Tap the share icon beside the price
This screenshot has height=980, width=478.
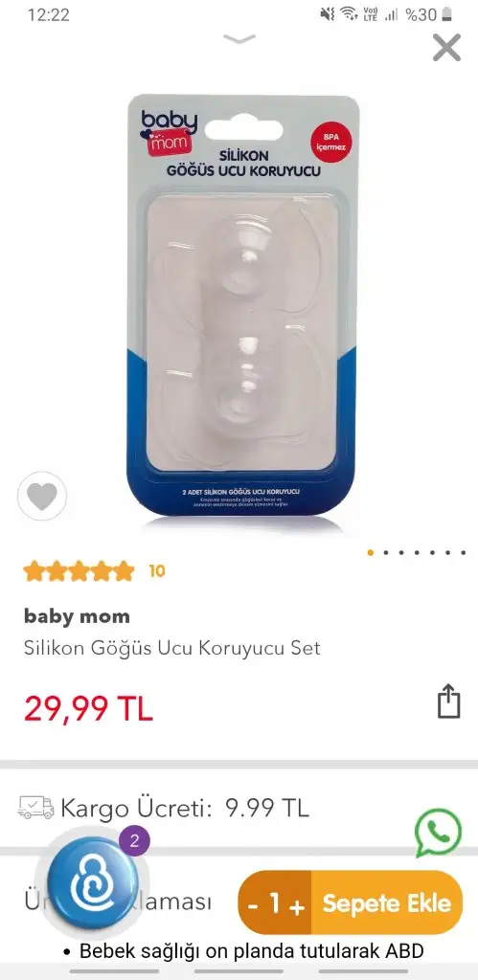448,702
